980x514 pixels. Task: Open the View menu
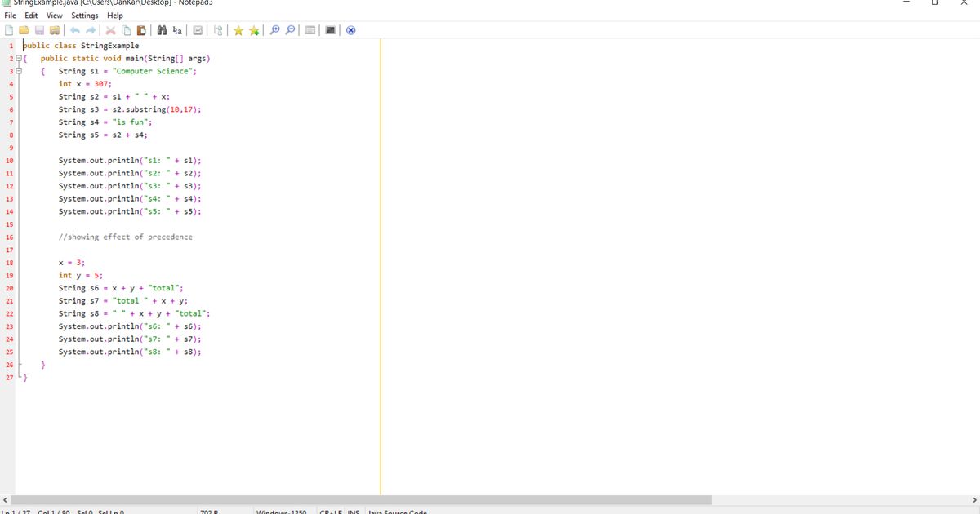pyautogui.click(x=54, y=15)
